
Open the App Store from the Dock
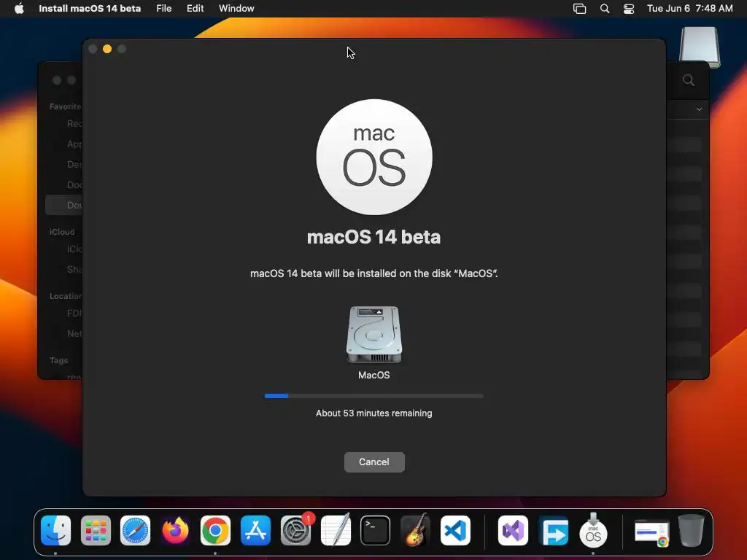tap(255, 530)
